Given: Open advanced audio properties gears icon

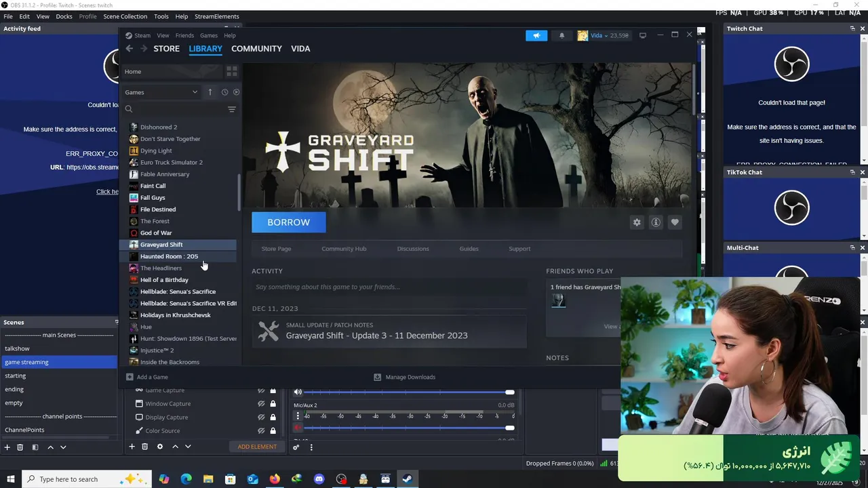Looking at the screenshot, I should (296, 447).
